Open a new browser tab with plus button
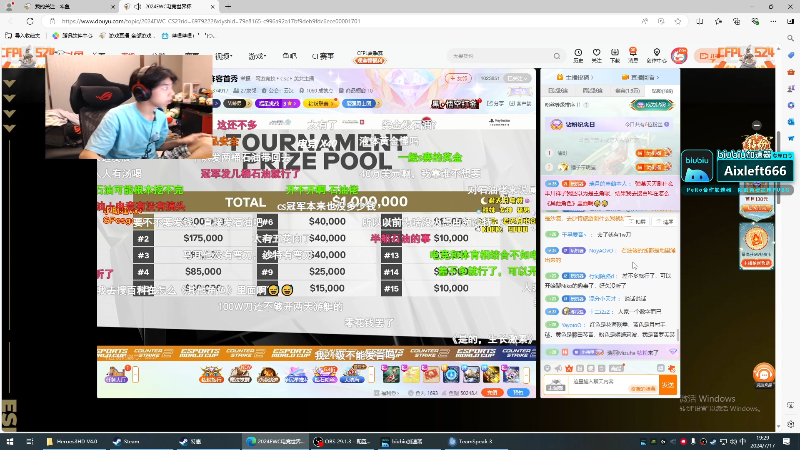This screenshot has height=450, width=800. click(x=228, y=7)
